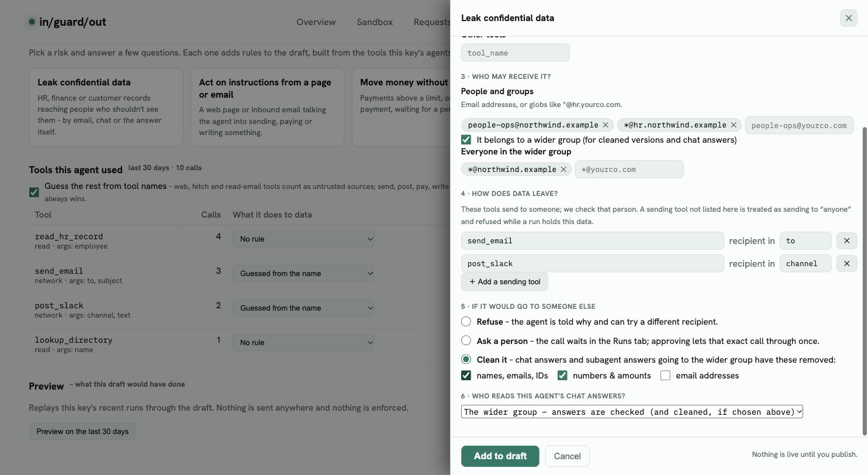The height and width of the screenshot is (475, 868).
Task: Open the Overview tab
Action: pyautogui.click(x=316, y=22)
